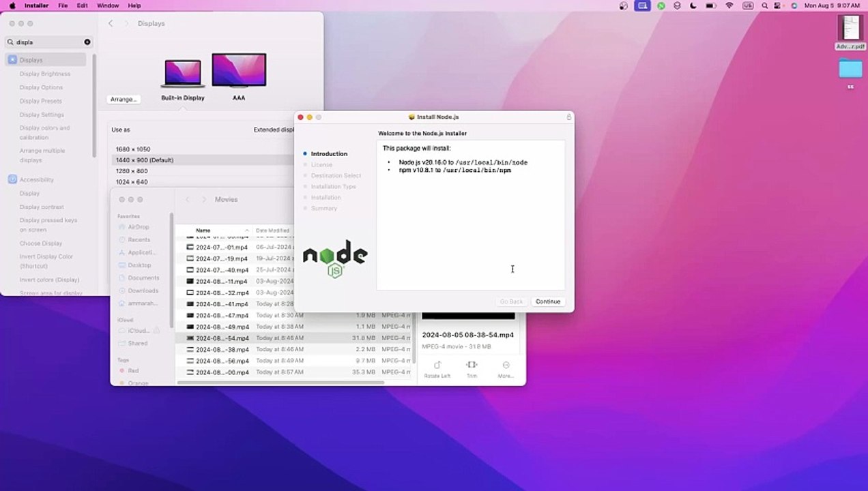Open the More actions icon in preview
Viewport: 868px width, 491px height.
coord(506,366)
